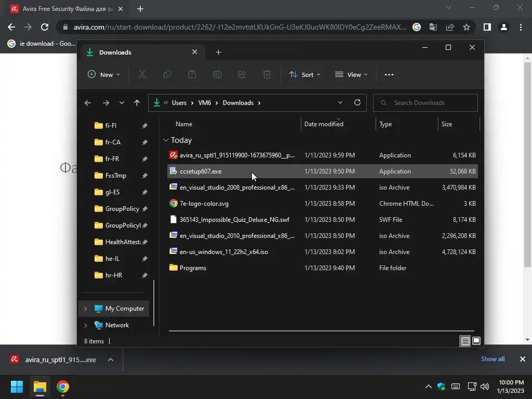Expand the Network tree node
Screen dimensions: 532x399
pyautogui.click(x=86, y=325)
